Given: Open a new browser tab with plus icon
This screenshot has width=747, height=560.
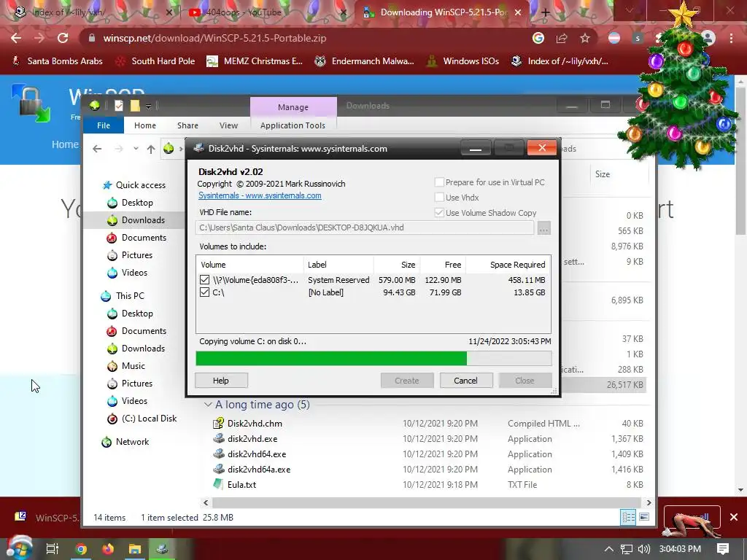Looking at the screenshot, I should pyautogui.click(x=546, y=13).
